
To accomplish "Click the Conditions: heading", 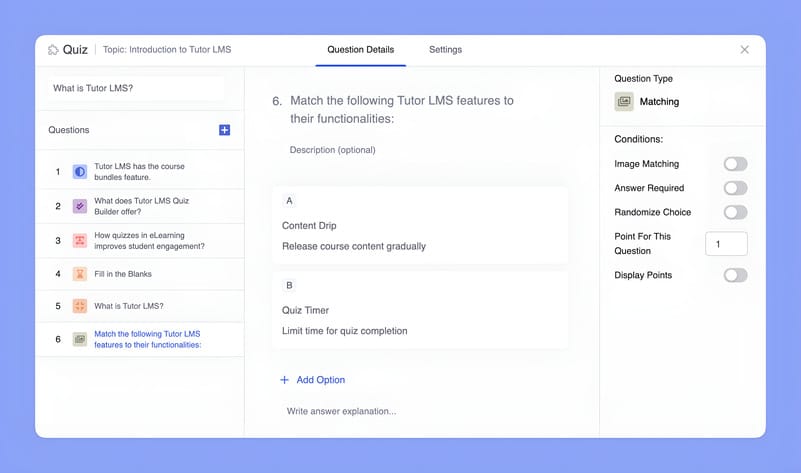I will coord(639,139).
